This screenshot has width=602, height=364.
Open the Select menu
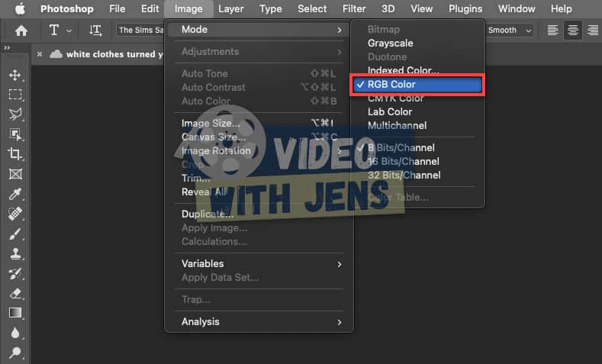pos(312,8)
